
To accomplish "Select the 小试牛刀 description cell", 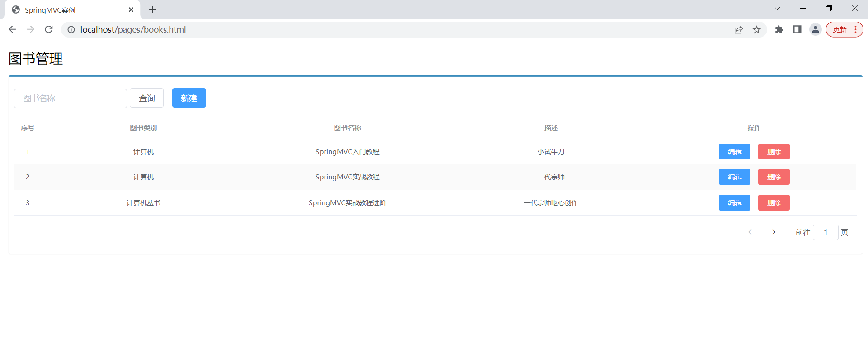I will pyautogui.click(x=551, y=152).
